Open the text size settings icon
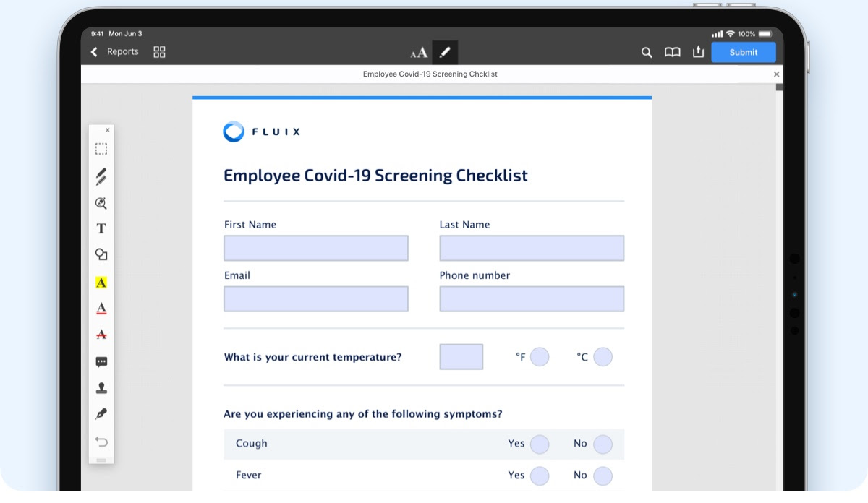The height and width of the screenshot is (503, 868). pyautogui.click(x=419, y=52)
